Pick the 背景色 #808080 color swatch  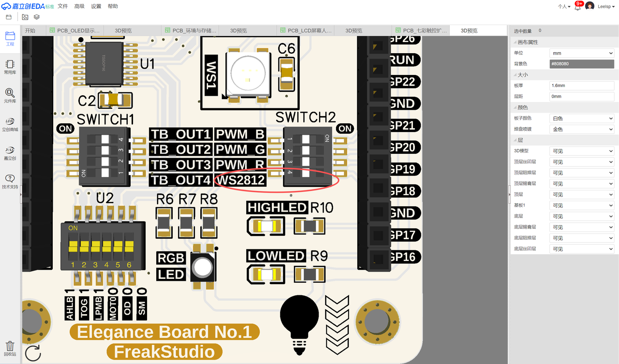582,64
